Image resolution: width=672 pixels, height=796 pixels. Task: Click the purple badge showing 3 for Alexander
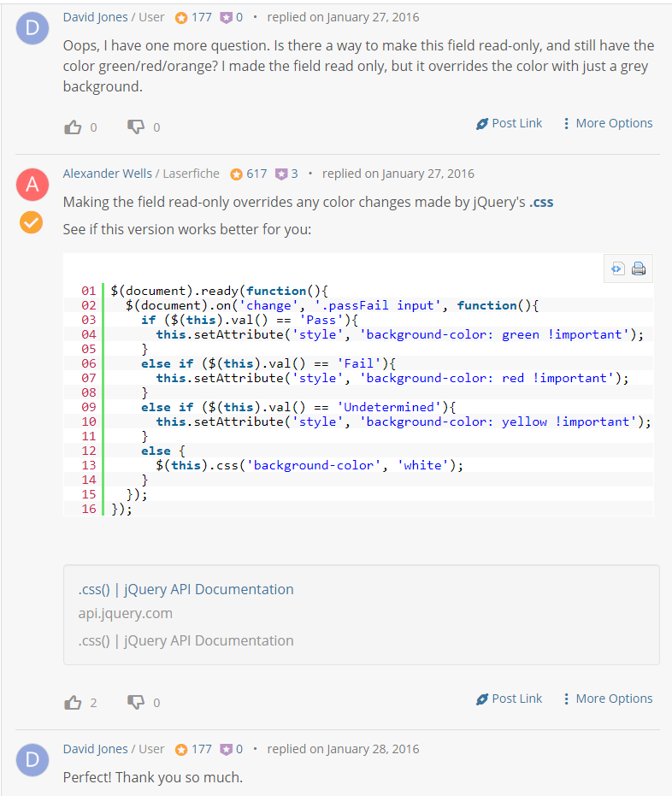[286, 174]
